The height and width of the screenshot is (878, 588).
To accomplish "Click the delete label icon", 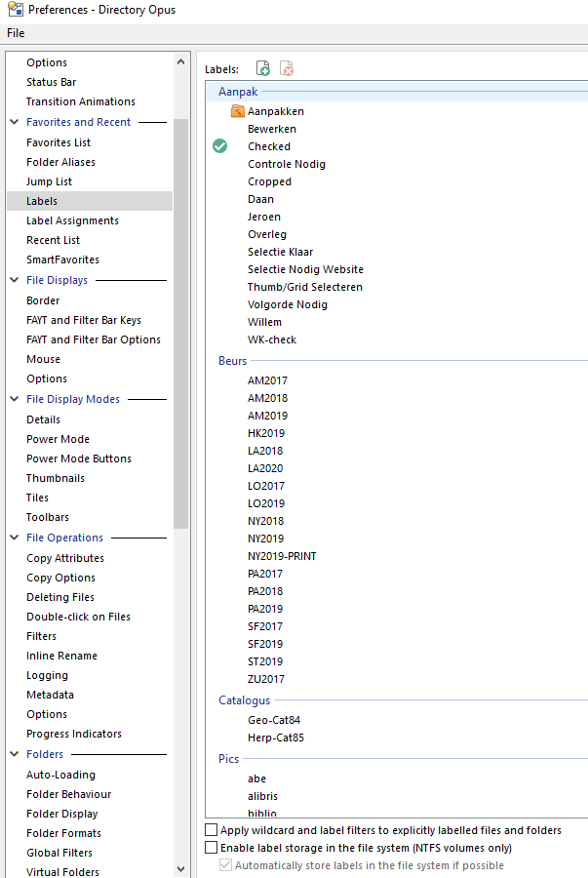I will (287, 68).
